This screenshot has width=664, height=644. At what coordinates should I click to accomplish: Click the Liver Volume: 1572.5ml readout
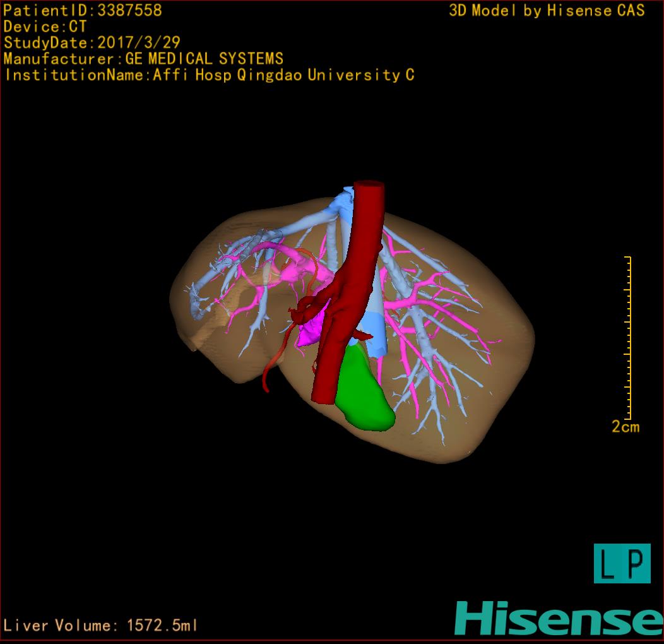(101, 626)
